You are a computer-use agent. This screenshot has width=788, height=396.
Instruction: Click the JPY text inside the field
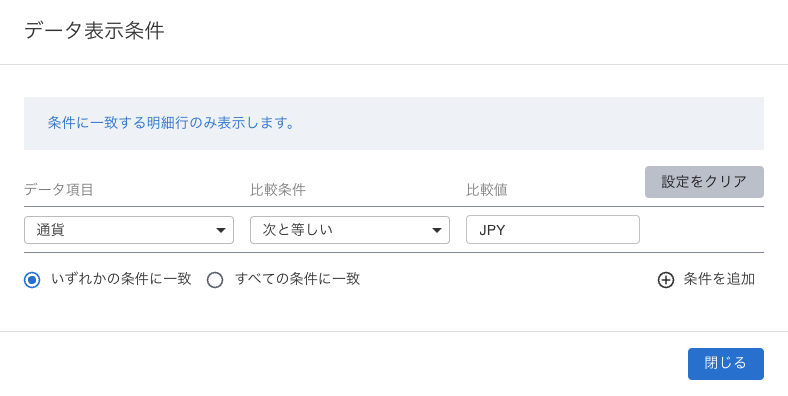coord(492,230)
